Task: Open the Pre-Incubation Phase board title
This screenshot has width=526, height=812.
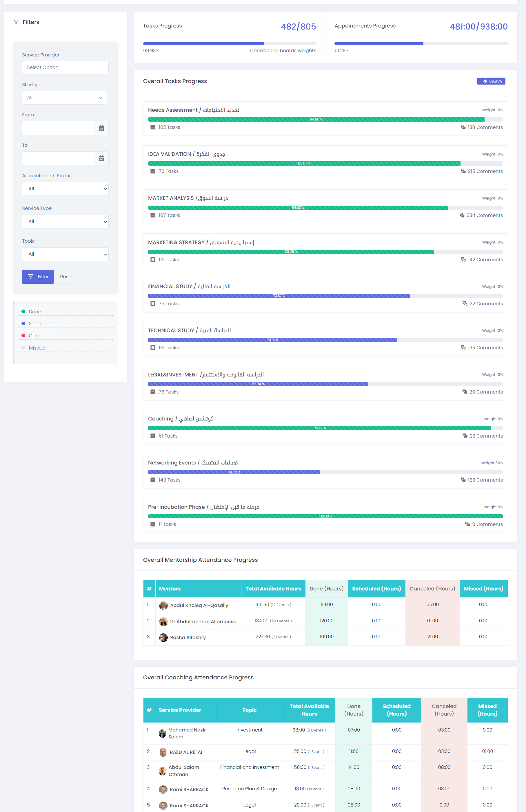Action: (x=204, y=507)
